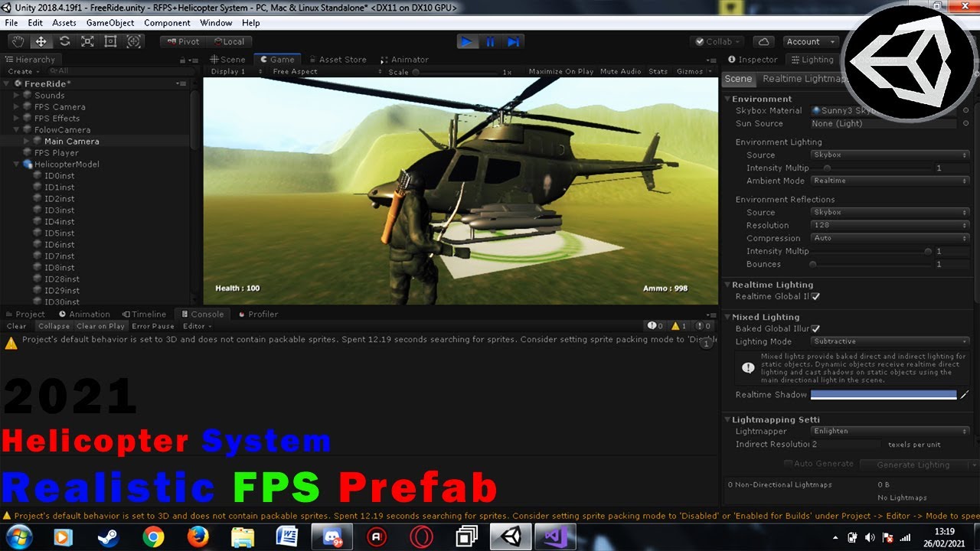Select the Rotate tool in the toolbar

[64, 41]
